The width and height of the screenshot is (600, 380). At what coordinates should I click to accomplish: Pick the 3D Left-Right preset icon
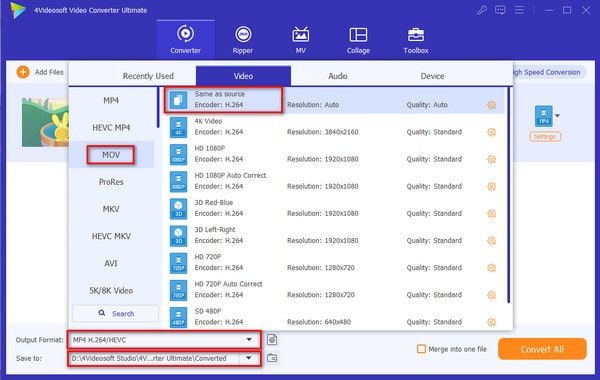[x=178, y=236]
